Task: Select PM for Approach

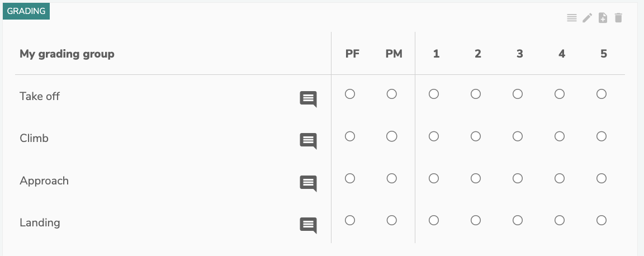Action: [392, 178]
